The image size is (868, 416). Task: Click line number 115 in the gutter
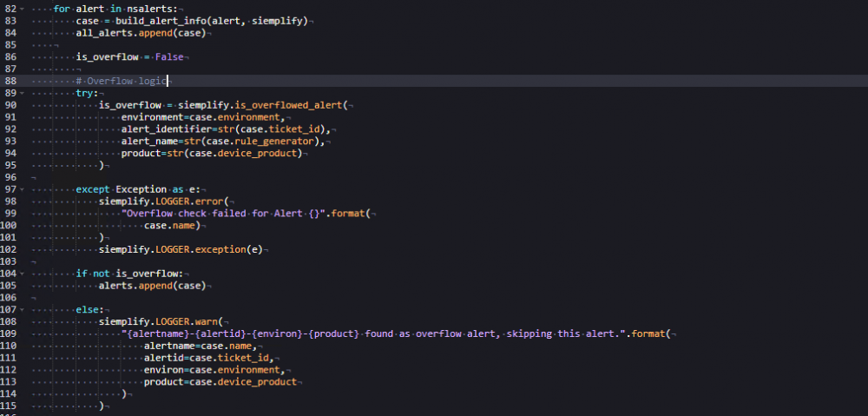(10, 406)
